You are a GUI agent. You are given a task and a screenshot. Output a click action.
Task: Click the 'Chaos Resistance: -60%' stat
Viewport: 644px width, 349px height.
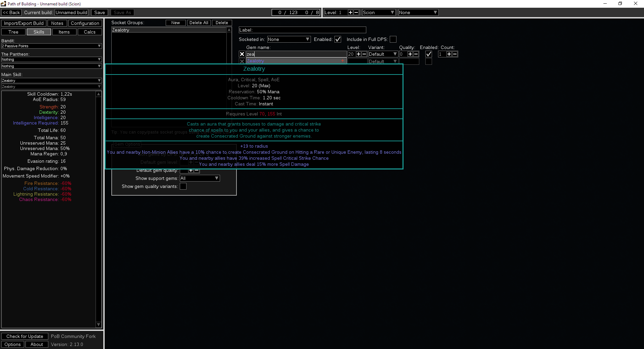(45, 200)
